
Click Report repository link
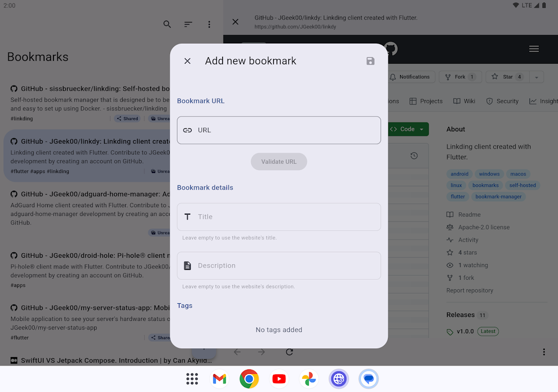(x=469, y=291)
